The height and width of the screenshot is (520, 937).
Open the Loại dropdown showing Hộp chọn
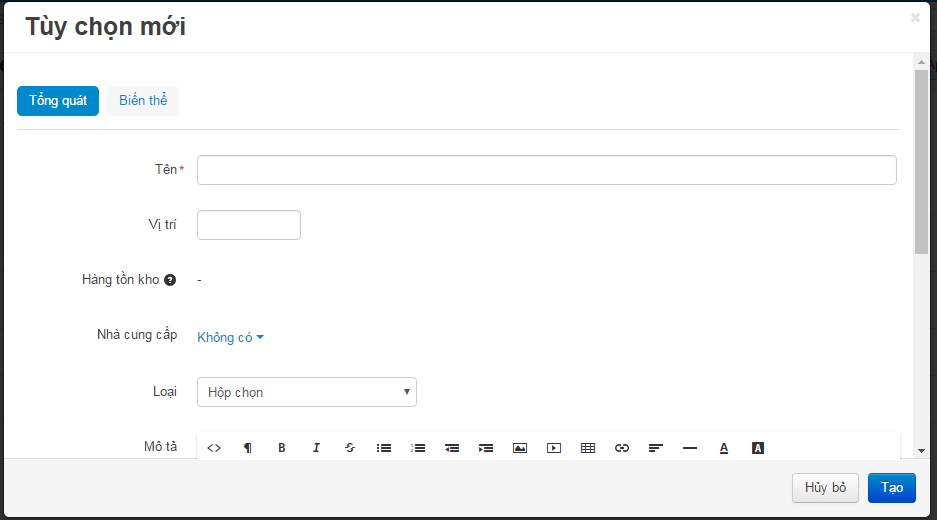click(307, 392)
